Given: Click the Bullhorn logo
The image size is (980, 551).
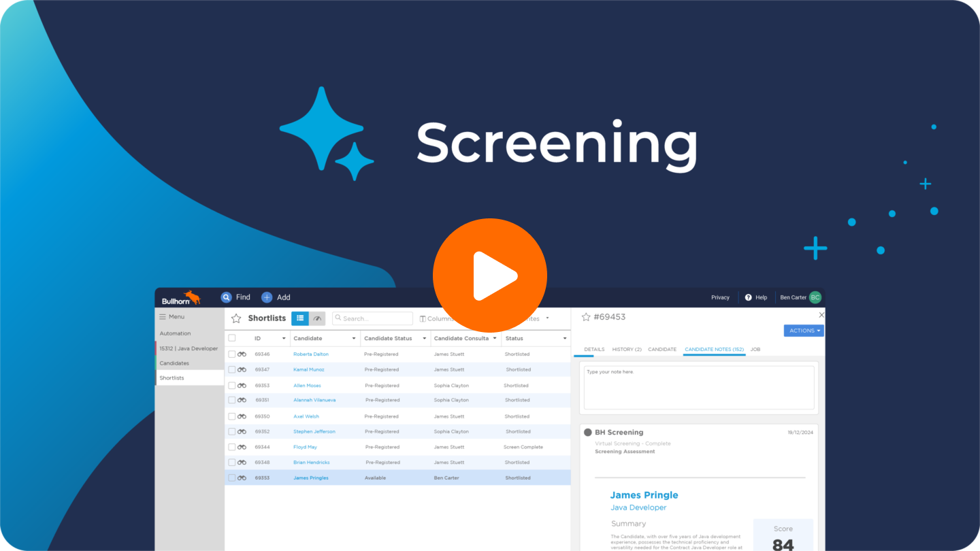Looking at the screenshot, I should (181, 298).
